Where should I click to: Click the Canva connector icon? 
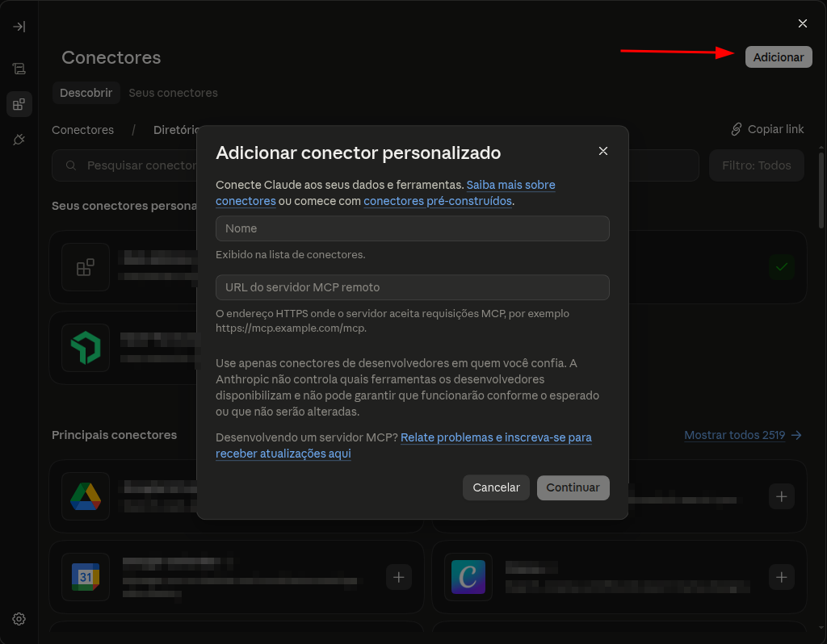[468, 577]
